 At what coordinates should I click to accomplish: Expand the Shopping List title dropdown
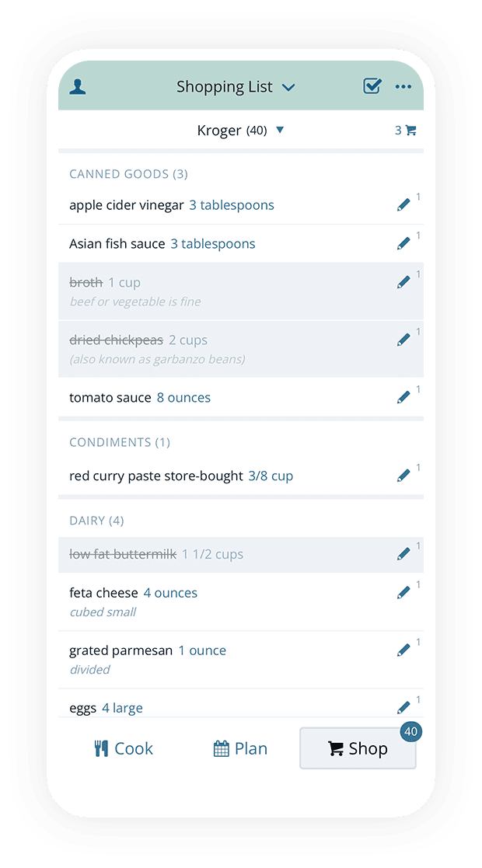[x=288, y=87]
